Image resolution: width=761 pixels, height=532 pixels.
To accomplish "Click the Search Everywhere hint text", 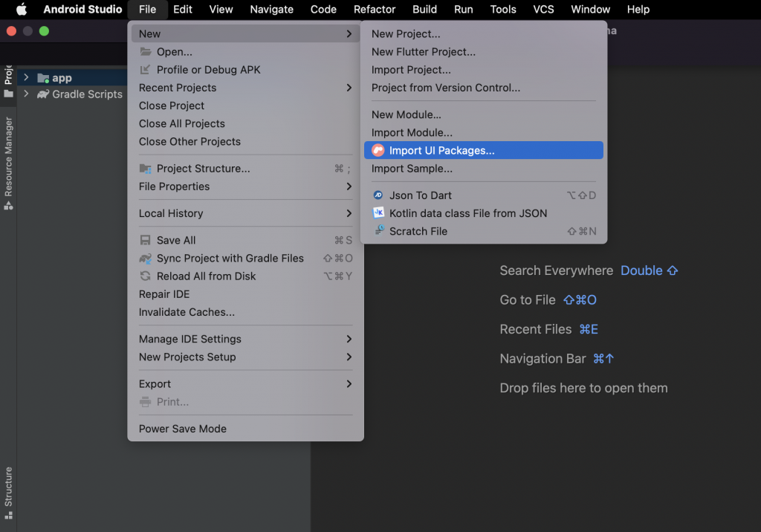I will (x=556, y=270).
